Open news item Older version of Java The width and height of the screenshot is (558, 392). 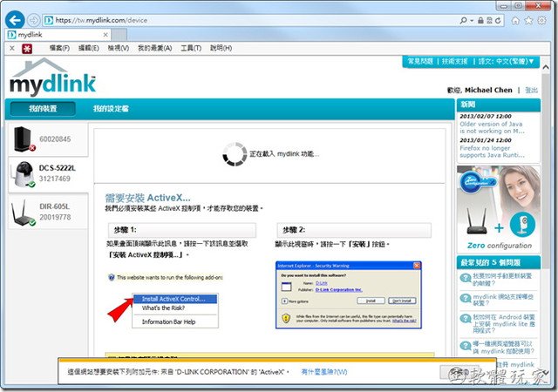(492, 127)
